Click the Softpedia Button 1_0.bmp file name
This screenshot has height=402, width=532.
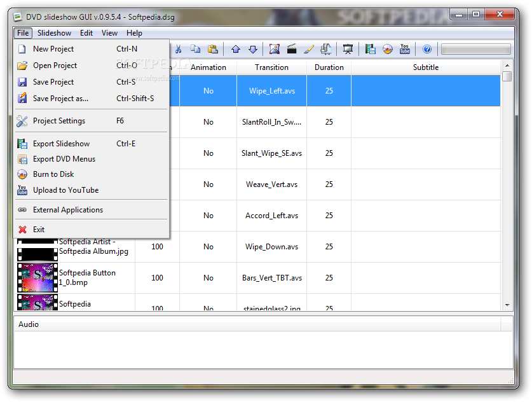(87, 277)
